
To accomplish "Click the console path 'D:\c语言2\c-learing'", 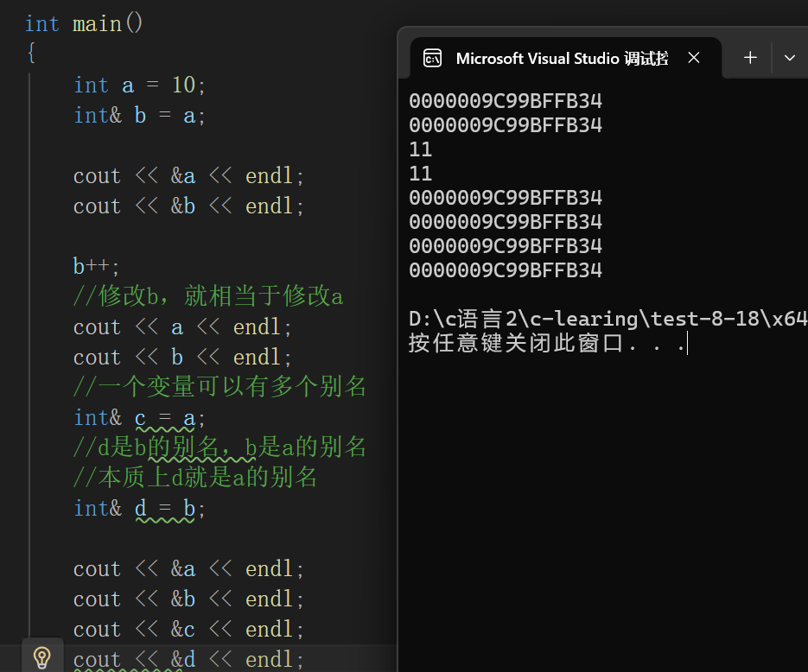I will (x=523, y=320).
